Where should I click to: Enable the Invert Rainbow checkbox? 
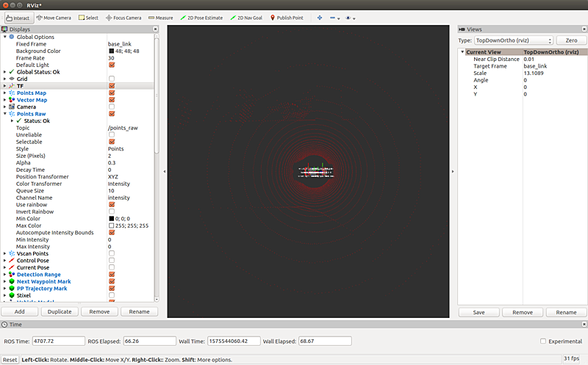pyautogui.click(x=112, y=212)
